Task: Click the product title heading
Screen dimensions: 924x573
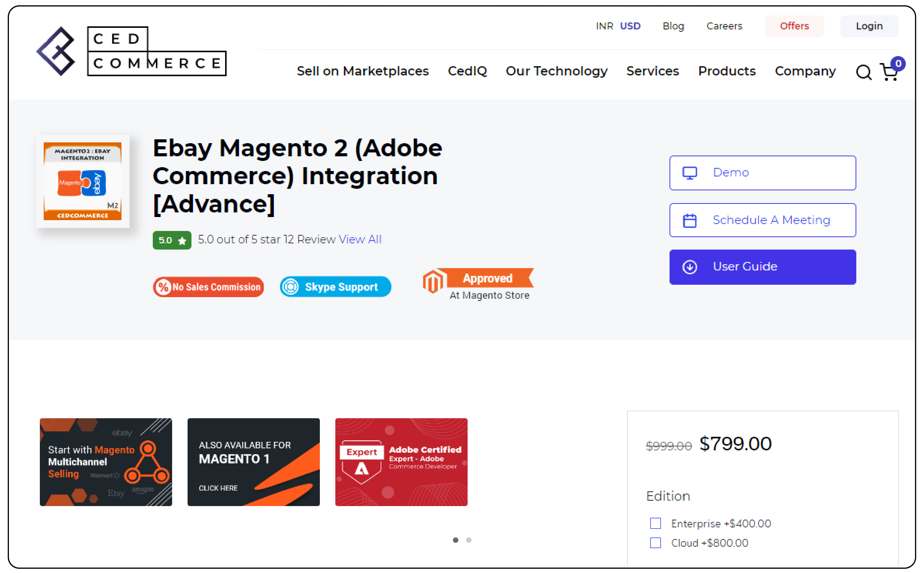Action: click(x=297, y=176)
